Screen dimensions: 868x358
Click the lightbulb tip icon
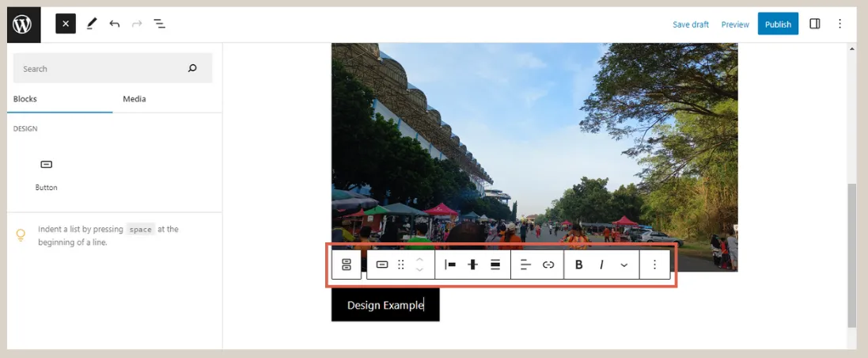(21, 235)
